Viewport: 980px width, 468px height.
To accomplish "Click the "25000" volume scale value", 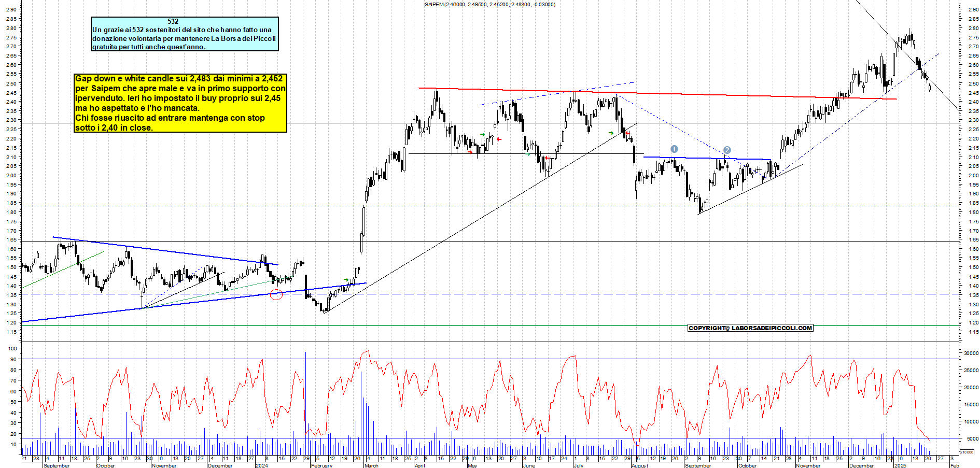I will click(x=971, y=371).
